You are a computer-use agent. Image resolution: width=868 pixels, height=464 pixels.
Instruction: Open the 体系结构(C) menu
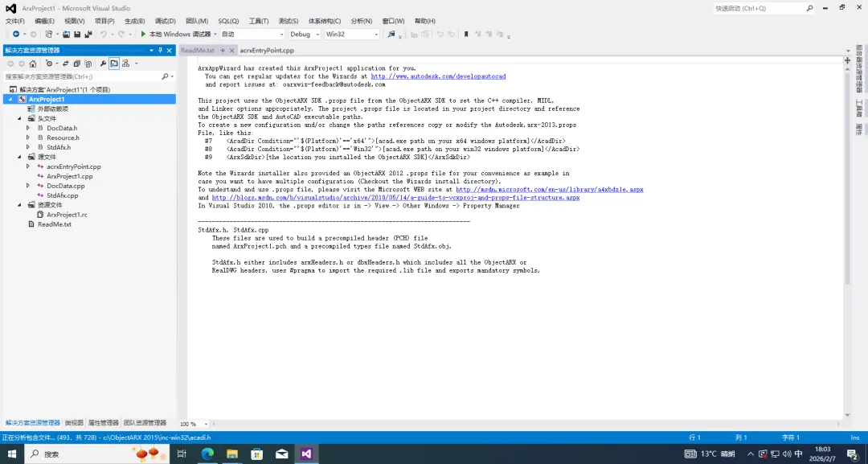(325, 21)
